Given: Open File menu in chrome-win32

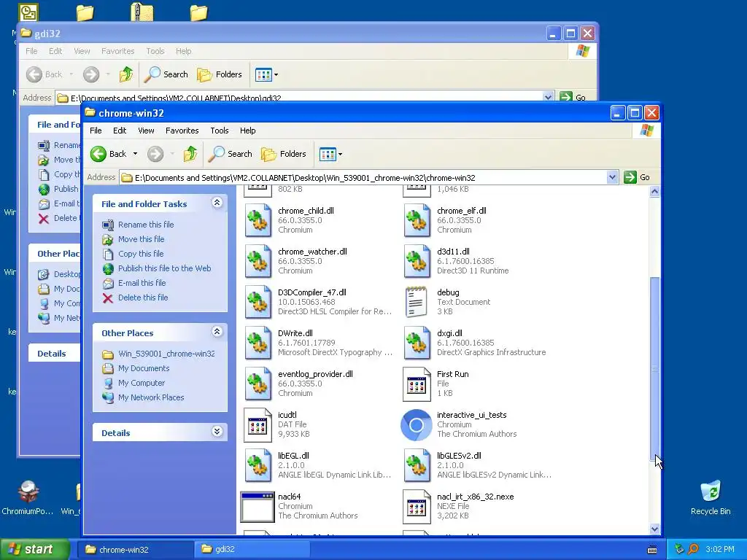Looking at the screenshot, I should pyautogui.click(x=96, y=131).
